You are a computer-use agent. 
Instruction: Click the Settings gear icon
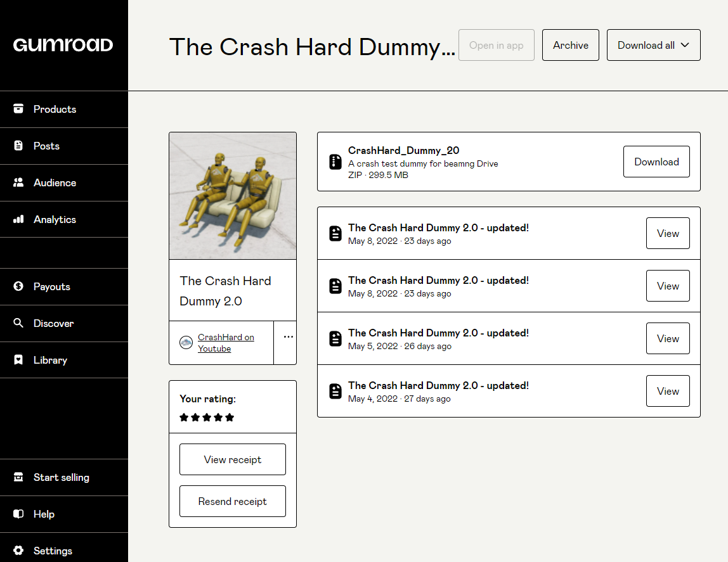click(18, 551)
